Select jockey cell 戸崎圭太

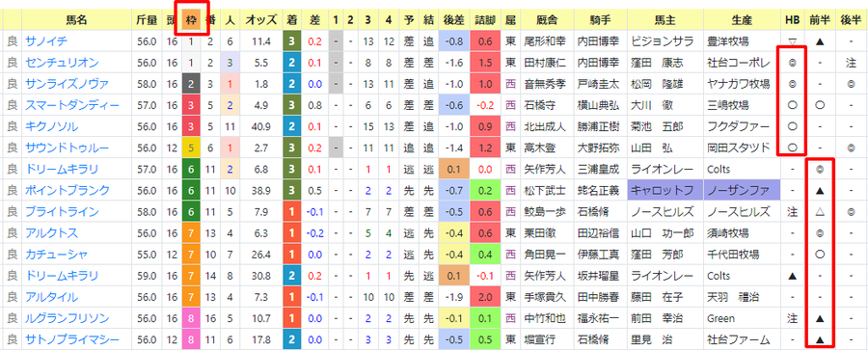[600, 84]
